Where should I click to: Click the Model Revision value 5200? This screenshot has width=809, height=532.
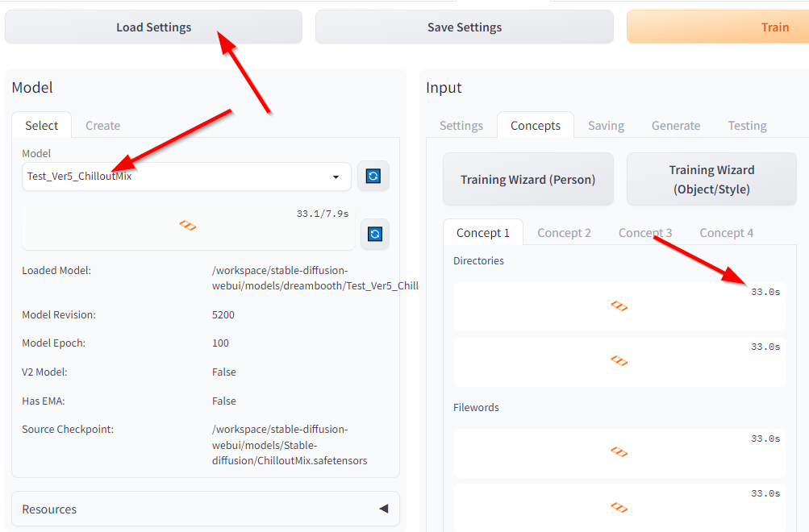(223, 314)
